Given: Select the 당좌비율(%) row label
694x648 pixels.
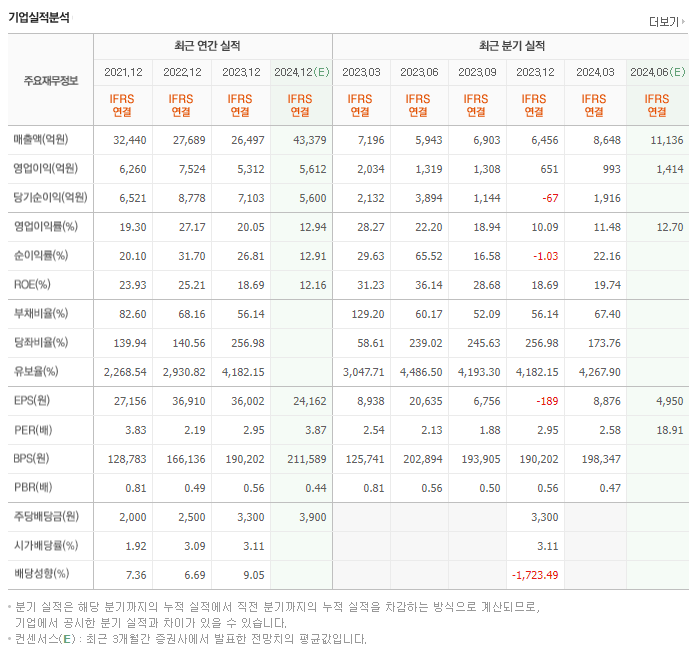Looking at the screenshot, I should 41,343.
